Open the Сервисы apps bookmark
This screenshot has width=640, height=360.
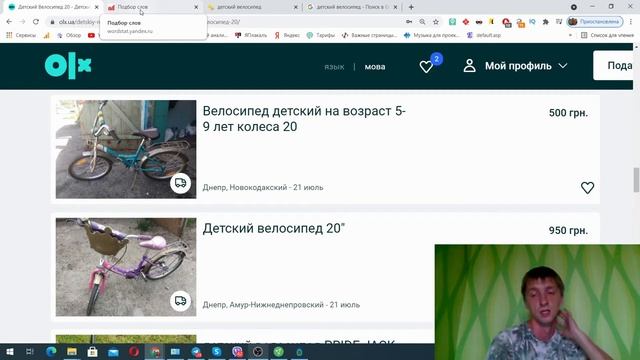[x=21, y=36]
